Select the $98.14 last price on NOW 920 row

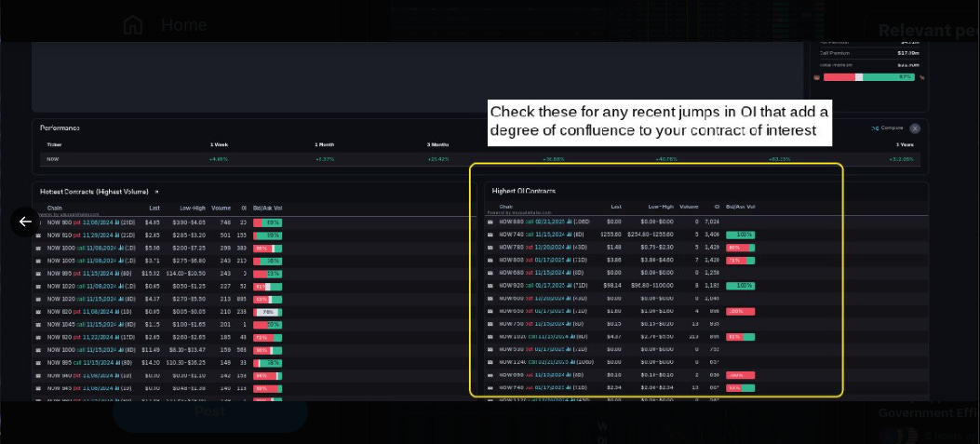click(613, 286)
